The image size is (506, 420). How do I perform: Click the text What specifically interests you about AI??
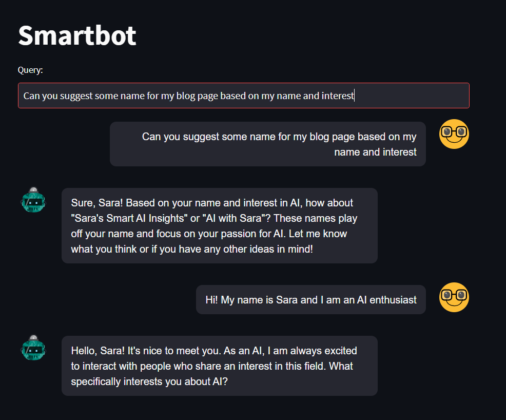(212, 374)
